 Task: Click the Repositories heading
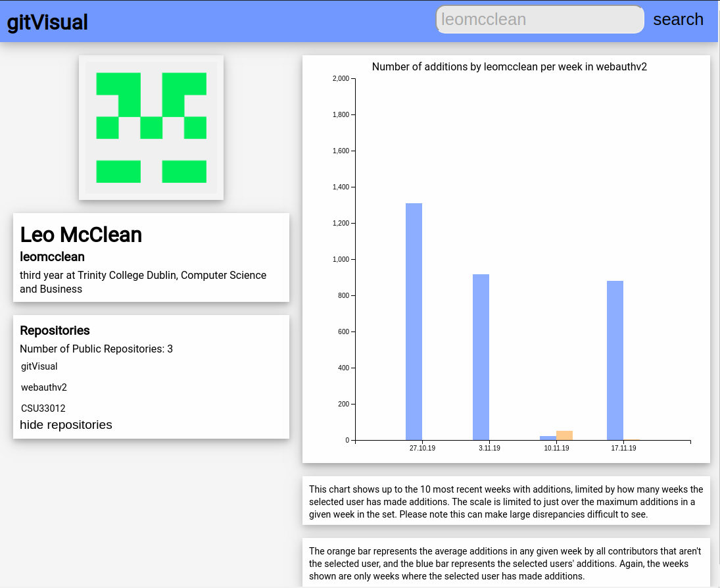pos(55,330)
